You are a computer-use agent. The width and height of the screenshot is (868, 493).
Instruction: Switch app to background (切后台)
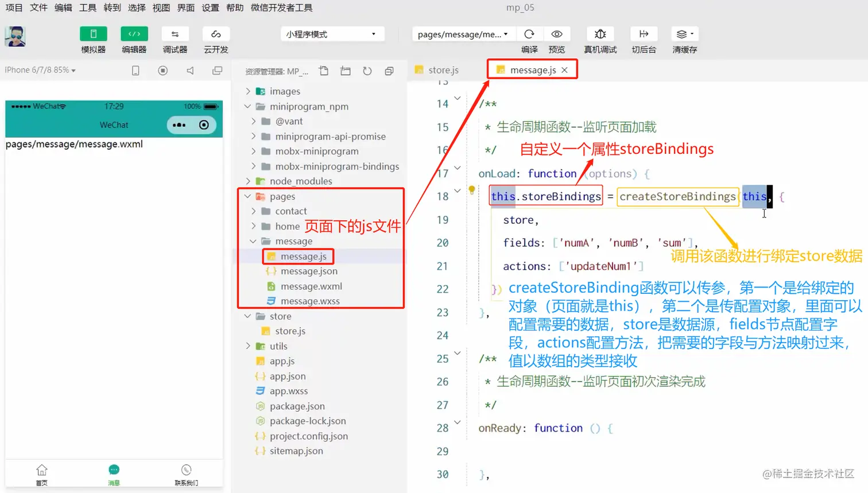(x=644, y=34)
